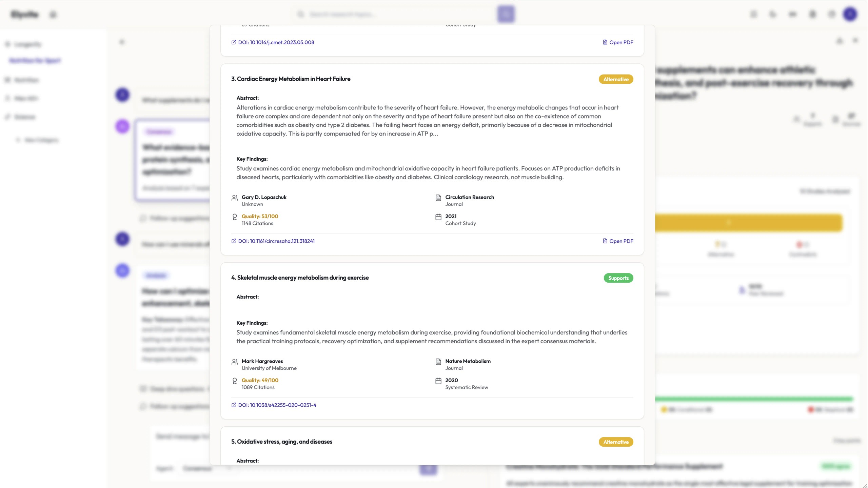Screen dimensions: 868x488
Task: Select journal name Circulation Research
Action: [x=470, y=197]
